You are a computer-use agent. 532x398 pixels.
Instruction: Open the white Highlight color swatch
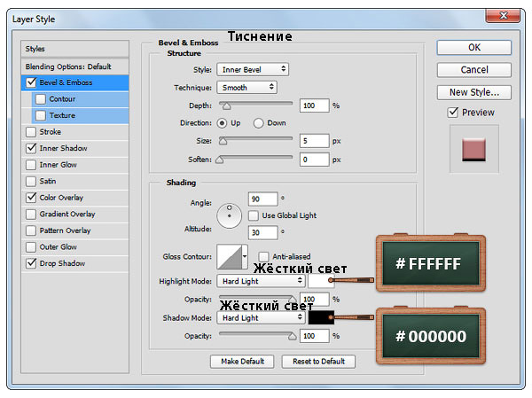321,281
